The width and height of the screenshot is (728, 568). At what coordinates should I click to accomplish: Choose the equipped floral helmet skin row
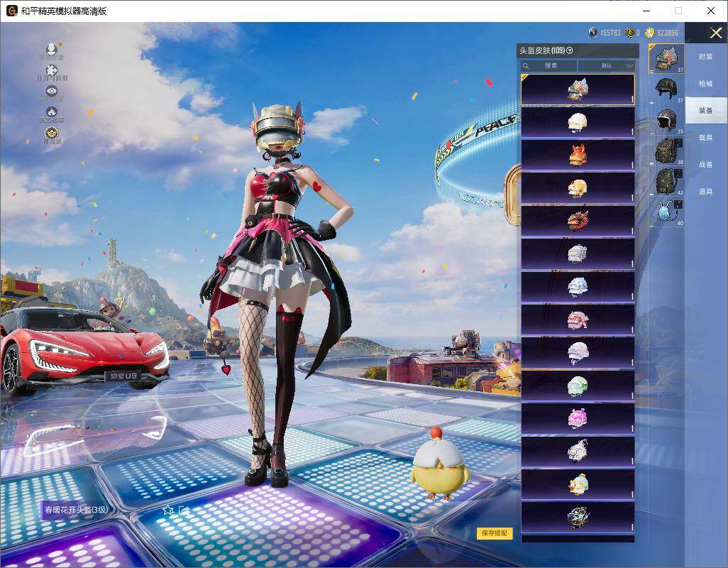(x=578, y=89)
